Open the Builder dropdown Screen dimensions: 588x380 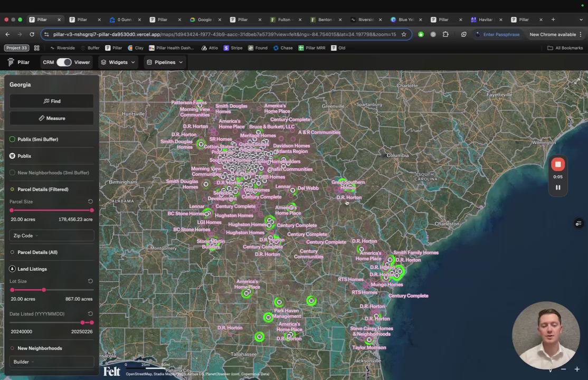pyautogui.click(x=52, y=362)
